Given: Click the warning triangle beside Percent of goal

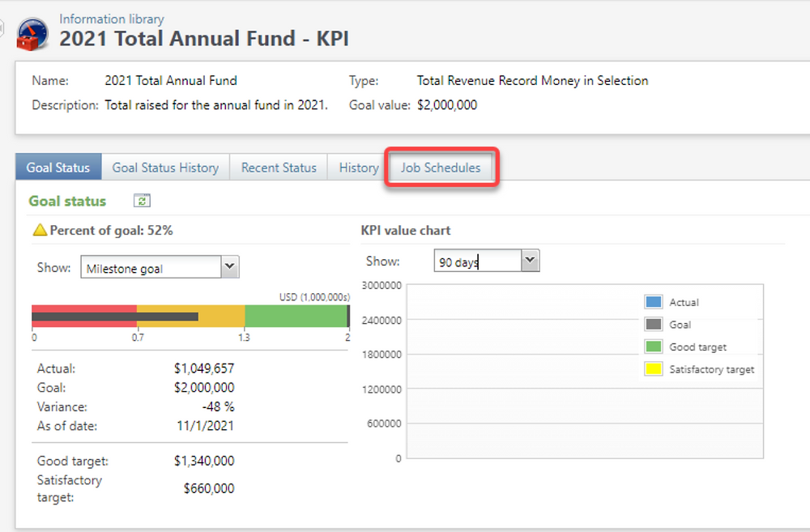Looking at the screenshot, I should coord(40,230).
